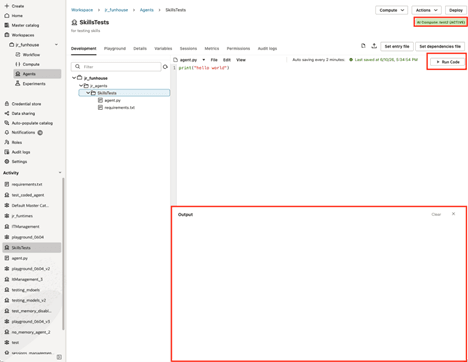Click Clear in the Output panel
The width and height of the screenshot is (468, 362).
click(x=436, y=214)
